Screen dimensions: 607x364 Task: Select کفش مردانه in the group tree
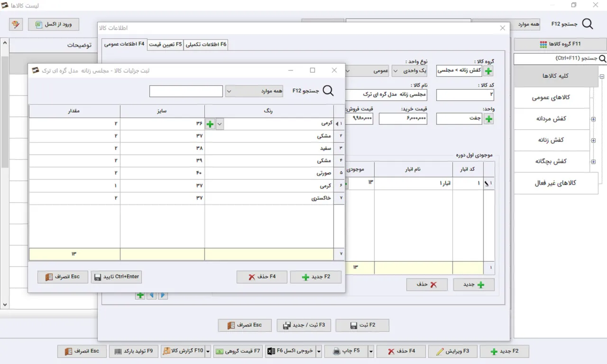[x=552, y=118]
